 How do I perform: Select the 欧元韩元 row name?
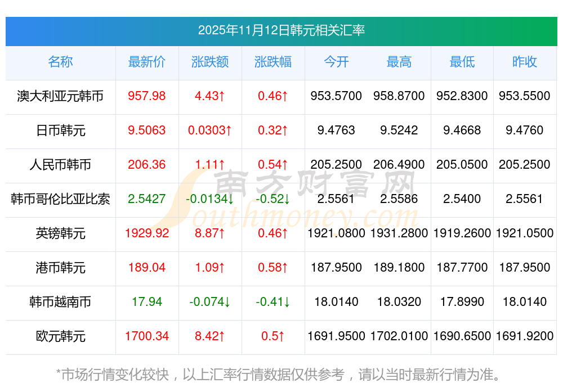pyautogui.click(x=60, y=336)
